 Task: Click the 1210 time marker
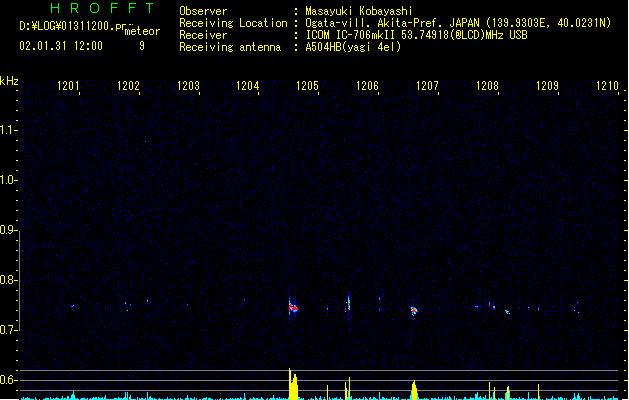[607, 86]
